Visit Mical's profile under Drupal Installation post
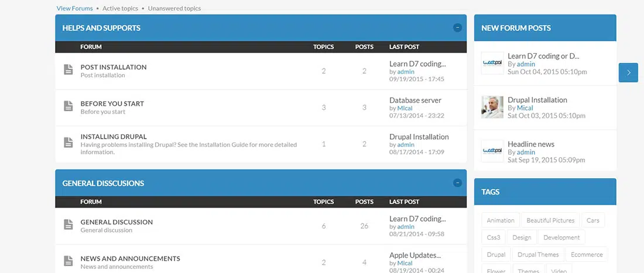644x273 pixels. pos(525,108)
